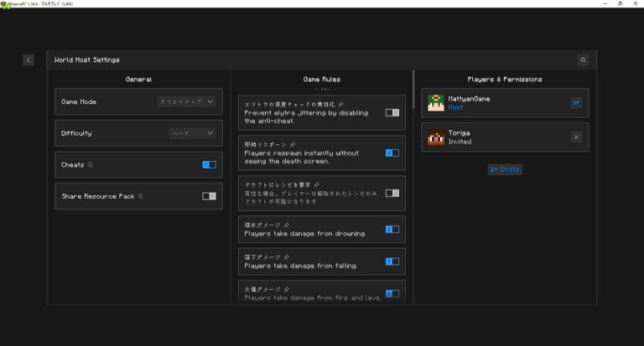The image size is (644, 346).
Task: Click MattyanGame's player avatar
Action: pyautogui.click(x=435, y=103)
